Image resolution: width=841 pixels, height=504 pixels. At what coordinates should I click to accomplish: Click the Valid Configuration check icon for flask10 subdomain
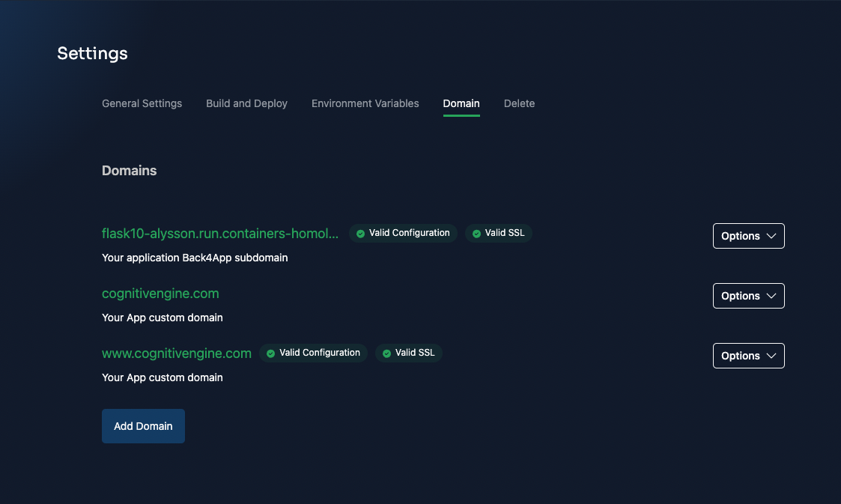click(x=359, y=233)
